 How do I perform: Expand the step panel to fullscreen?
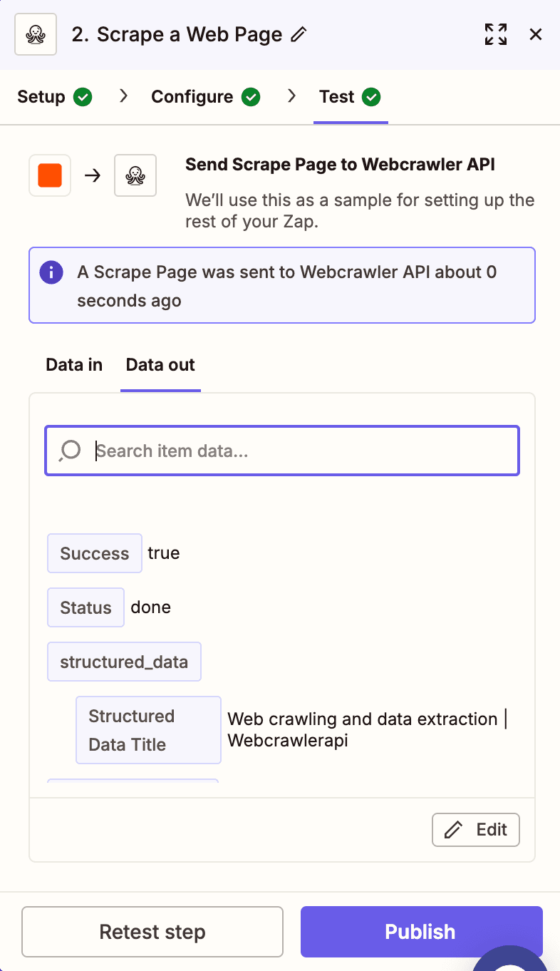(496, 34)
